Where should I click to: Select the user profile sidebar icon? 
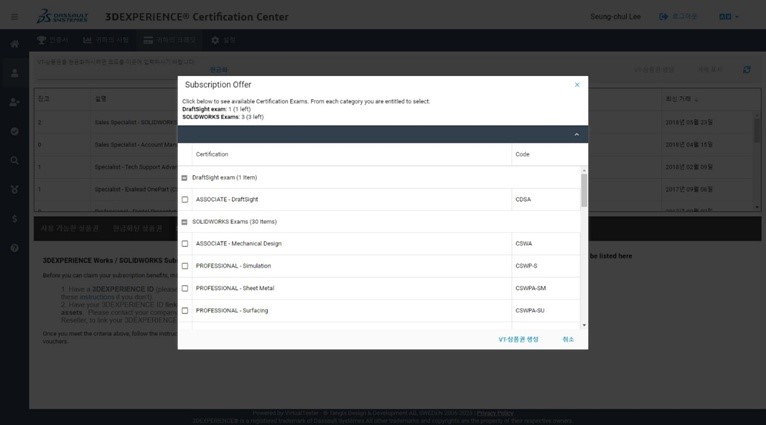(15, 73)
